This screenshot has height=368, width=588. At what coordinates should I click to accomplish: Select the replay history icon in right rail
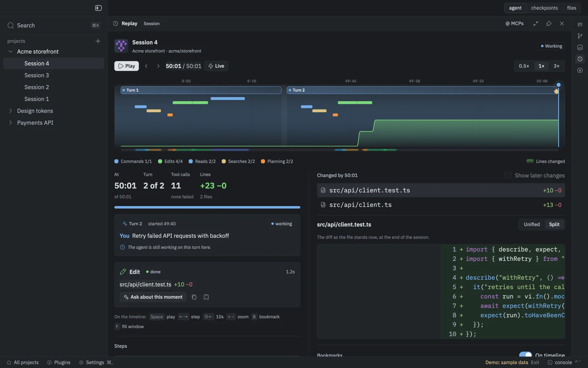point(580,59)
